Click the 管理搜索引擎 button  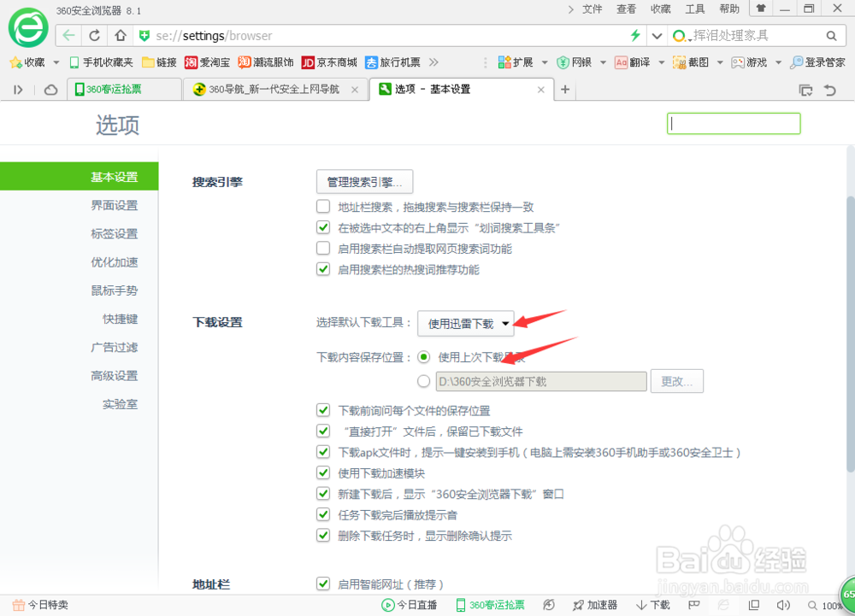point(364,182)
